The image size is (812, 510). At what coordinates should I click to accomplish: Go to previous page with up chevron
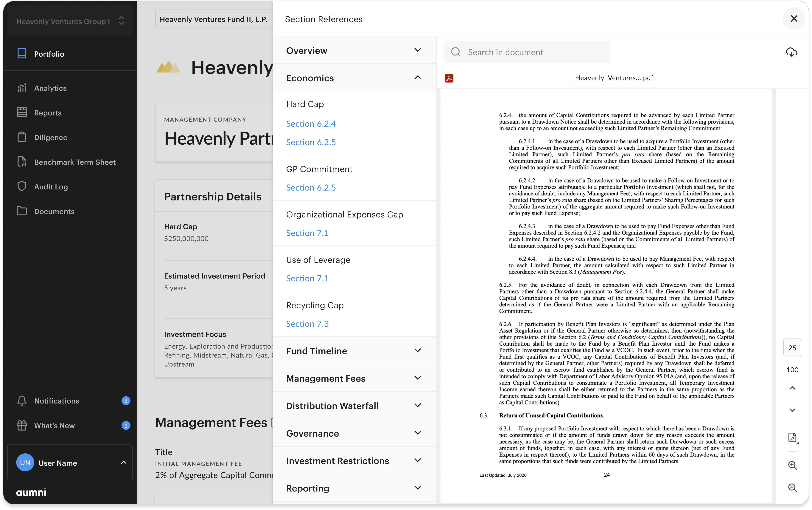[x=792, y=388]
